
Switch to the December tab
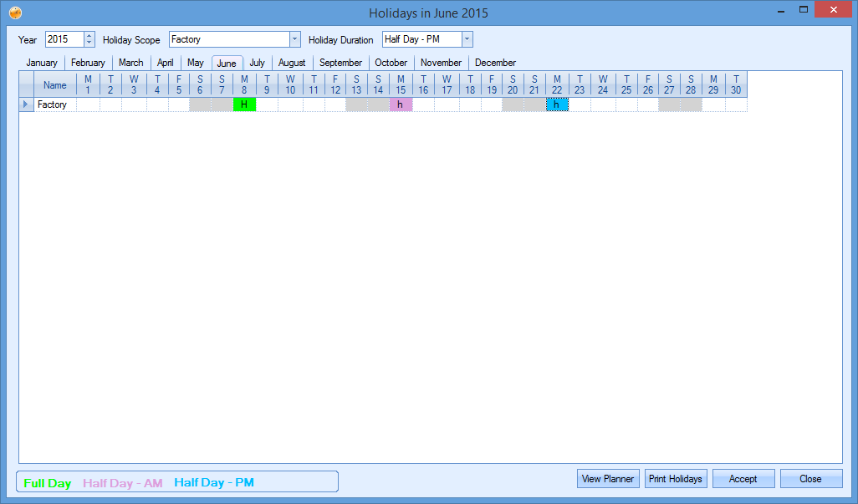pyautogui.click(x=495, y=63)
